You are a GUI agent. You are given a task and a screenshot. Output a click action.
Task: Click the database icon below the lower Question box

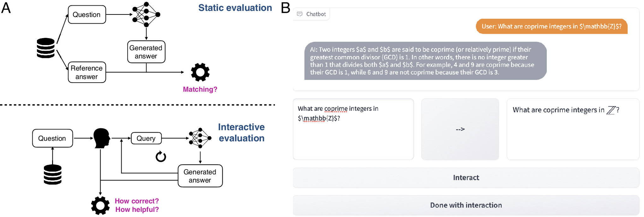(52, 174)
